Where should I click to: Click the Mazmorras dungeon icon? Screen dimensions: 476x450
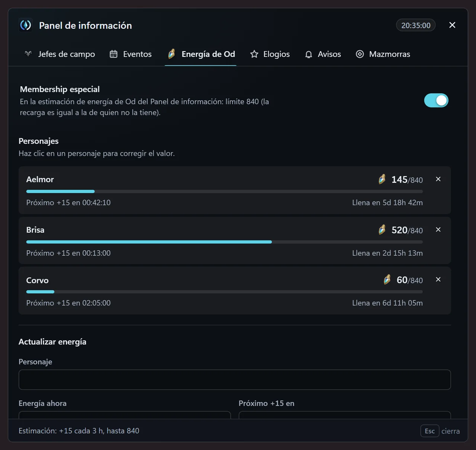pyautogui.click(x=360, y=54)
